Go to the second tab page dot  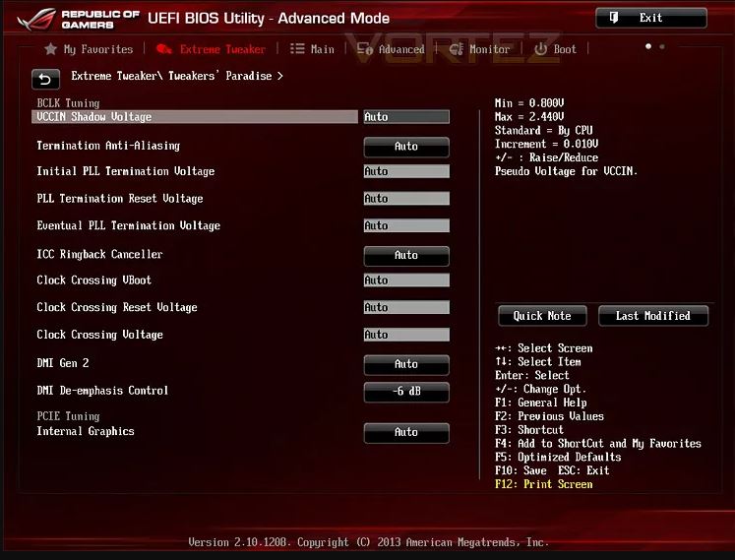point(662,46)
